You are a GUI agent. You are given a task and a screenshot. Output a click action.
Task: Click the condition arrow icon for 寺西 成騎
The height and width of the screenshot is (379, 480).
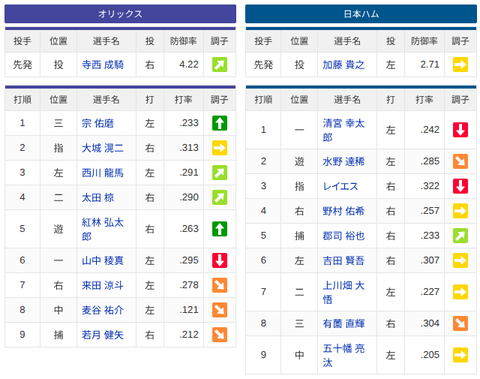pos(220,65)
